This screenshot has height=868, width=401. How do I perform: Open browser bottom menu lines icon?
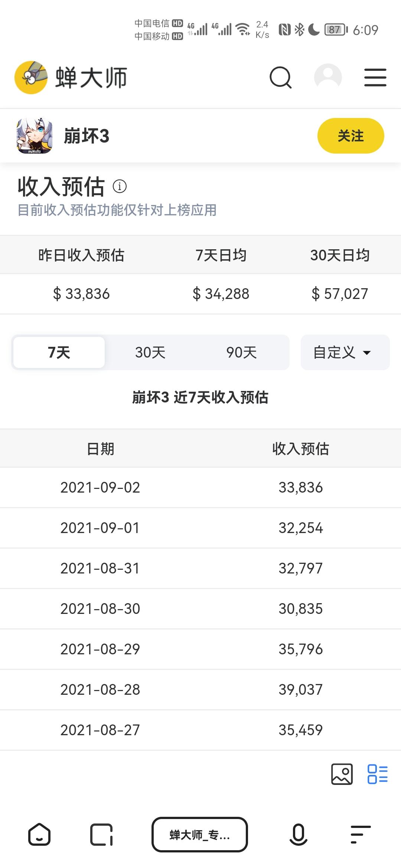click(x=361, y=835)
